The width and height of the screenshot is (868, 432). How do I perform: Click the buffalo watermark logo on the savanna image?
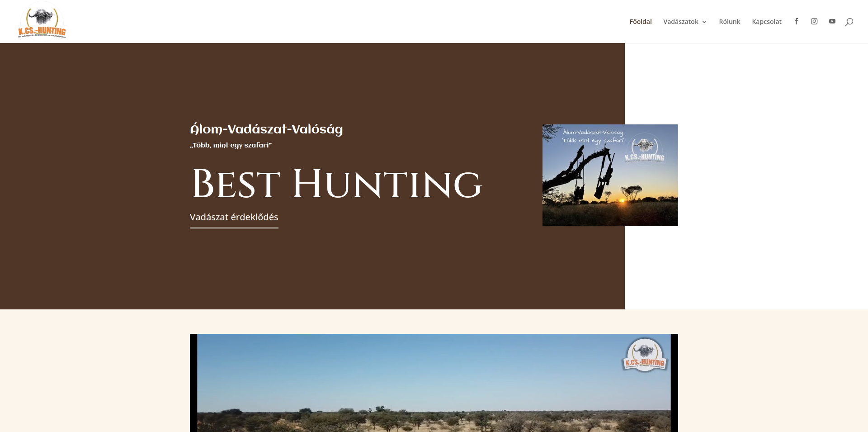645,355
